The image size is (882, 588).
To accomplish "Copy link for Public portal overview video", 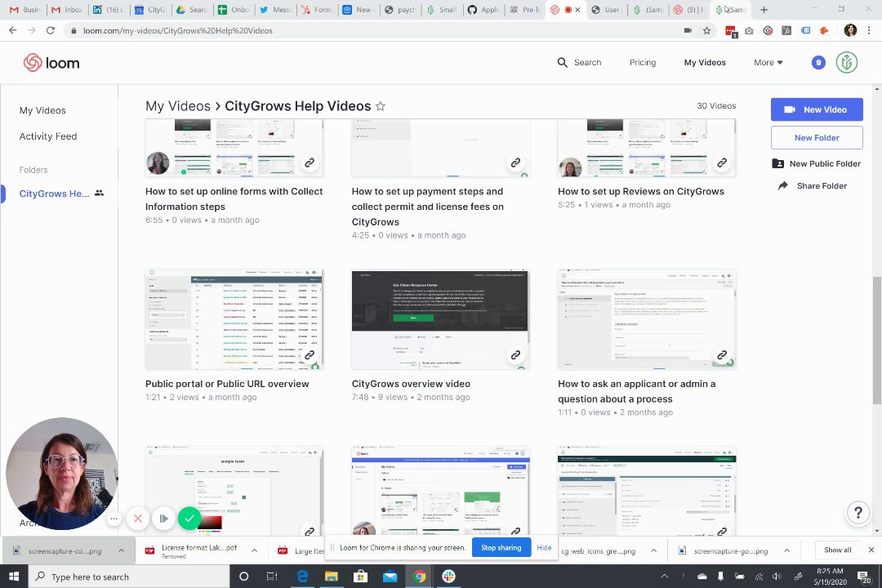I will point(310,355).
